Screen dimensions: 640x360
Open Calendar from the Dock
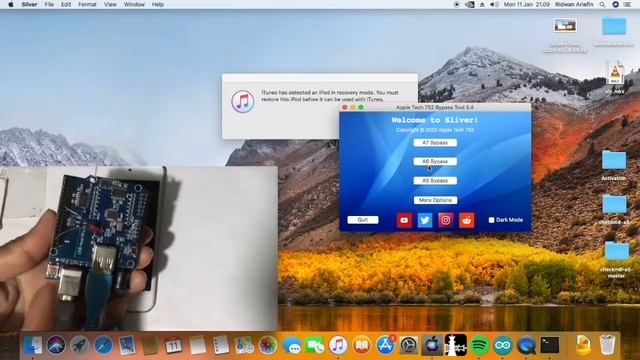pyautogui.click(x=173, y=345)
